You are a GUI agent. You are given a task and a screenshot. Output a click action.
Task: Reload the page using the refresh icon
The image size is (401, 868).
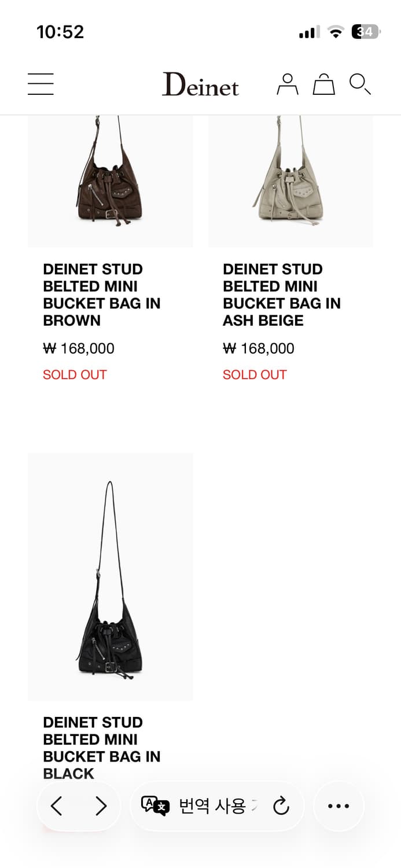(x=281, y=805)
